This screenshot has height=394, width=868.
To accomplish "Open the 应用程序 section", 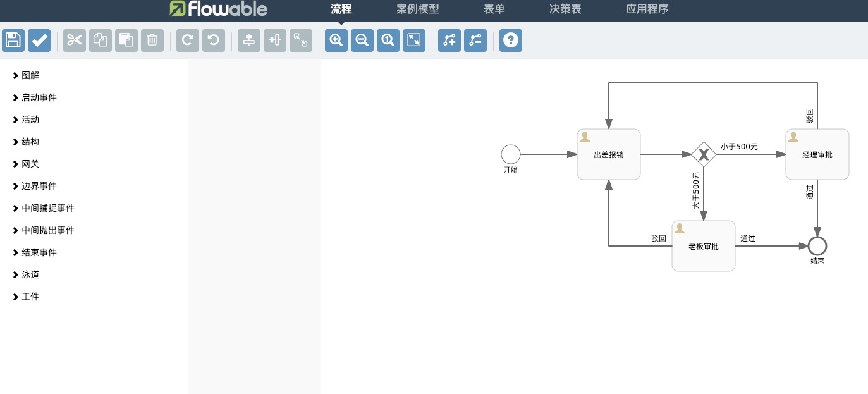I will [647, 9].
